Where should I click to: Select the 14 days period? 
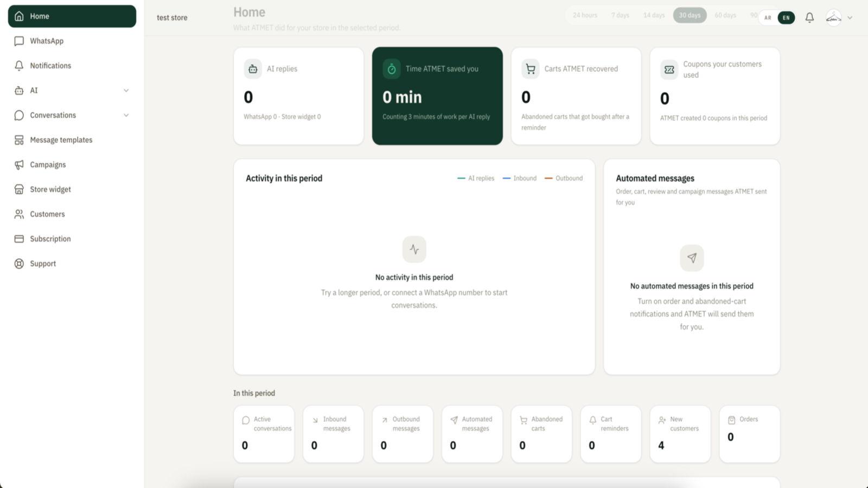click(x=654, y=15)
